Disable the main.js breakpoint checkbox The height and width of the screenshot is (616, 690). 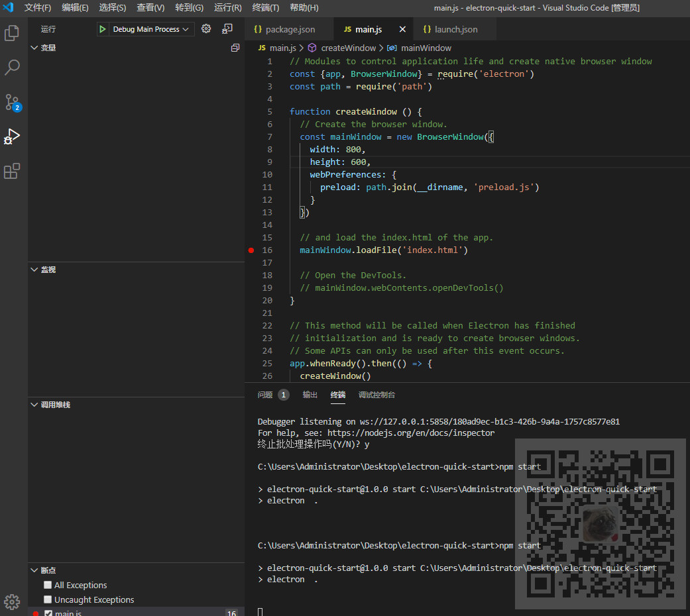(48, 613)
